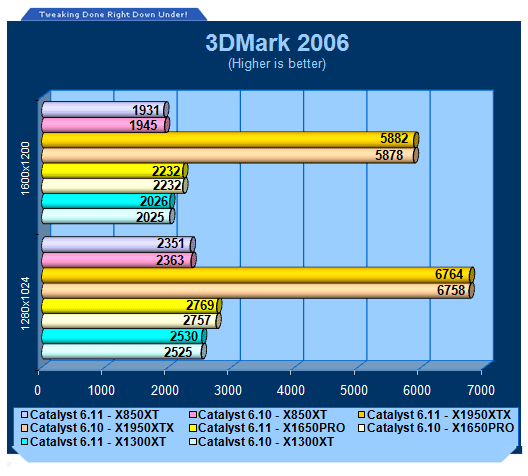
Task: Click the '(Higher is better)' subtitle
Action: [x=277, y=64]
